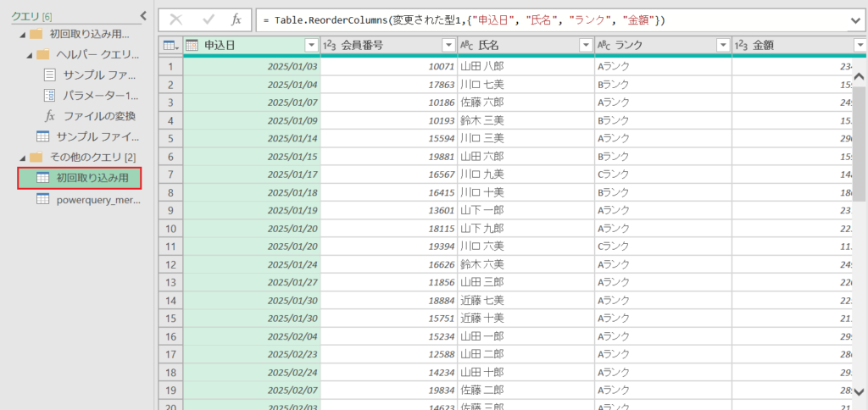Click the Cランク cell in row 7
Image resolution: width=868 pixels, height=410 pixels.
point(663,175)
